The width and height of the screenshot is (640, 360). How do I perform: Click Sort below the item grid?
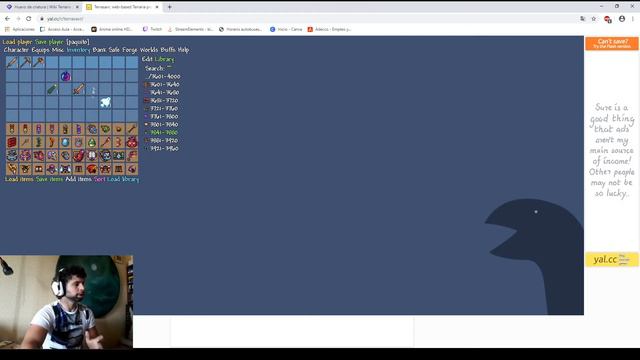(x=100, y=179)
